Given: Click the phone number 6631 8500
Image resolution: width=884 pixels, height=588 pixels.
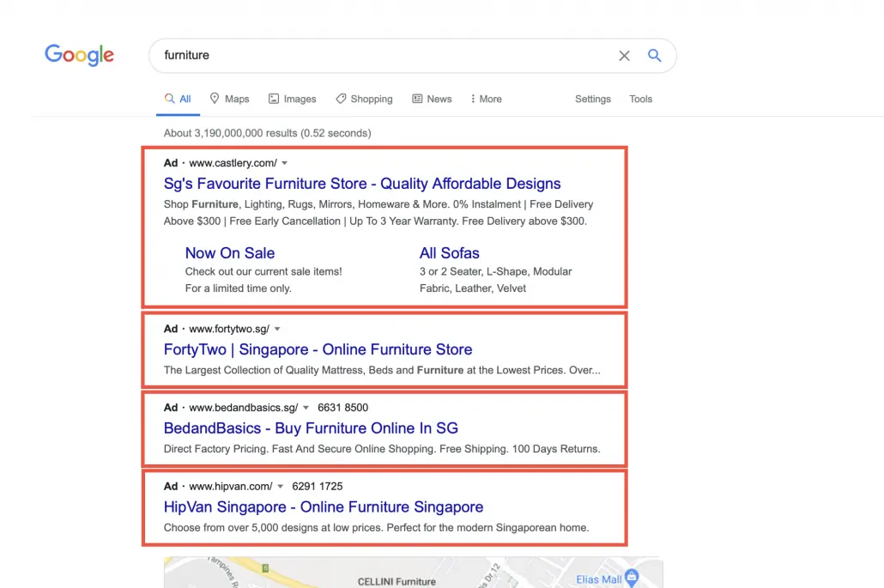Looking at the screenshot, I should (342, 408).
